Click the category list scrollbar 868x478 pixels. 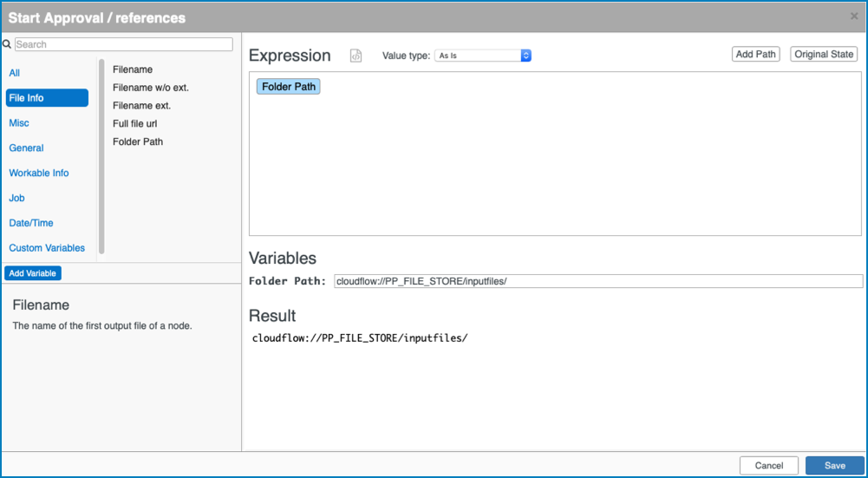[x=101, y=156]
